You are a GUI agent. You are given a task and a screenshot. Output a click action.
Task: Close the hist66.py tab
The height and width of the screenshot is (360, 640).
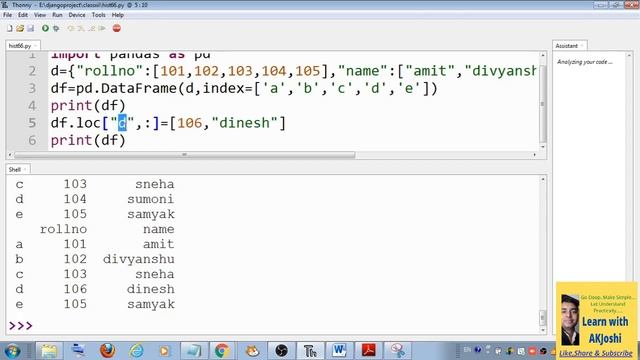point(36,46)
